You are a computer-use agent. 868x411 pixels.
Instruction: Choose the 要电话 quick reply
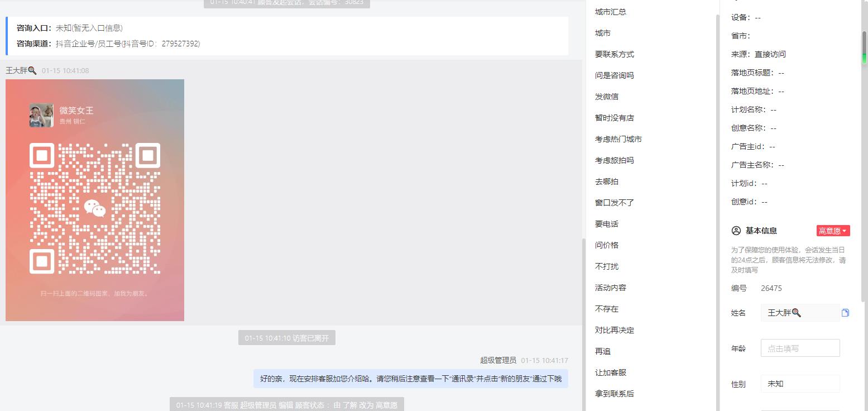(x=607, y=224)
